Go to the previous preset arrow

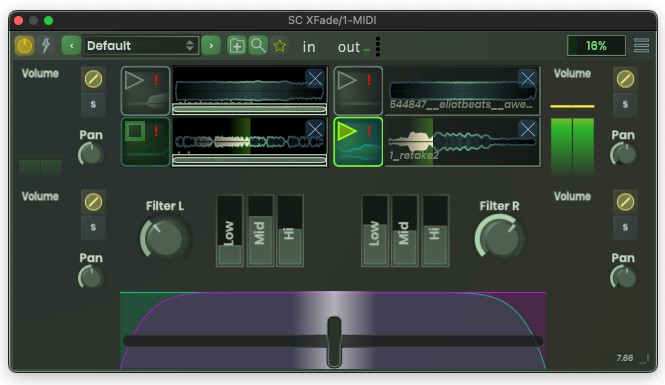71,45
